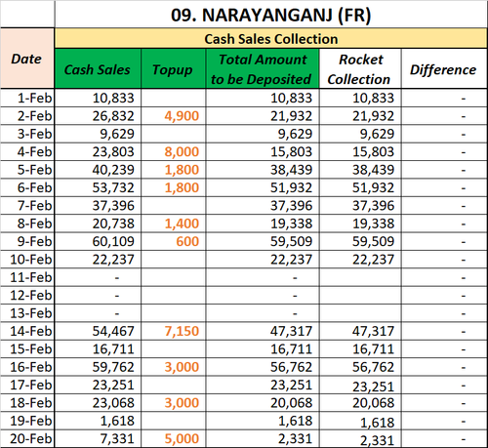Viewport: 488px width, 448px height.
Task: Click the '9-Feb' date cell
Action: (27, 241)
